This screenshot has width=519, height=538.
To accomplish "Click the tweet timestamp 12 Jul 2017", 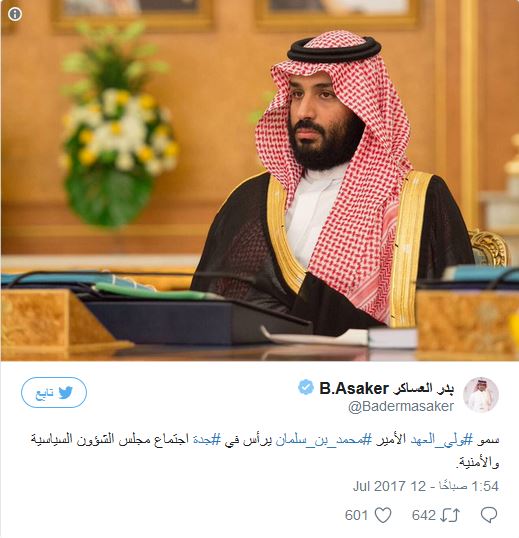I will pos(389,486).
